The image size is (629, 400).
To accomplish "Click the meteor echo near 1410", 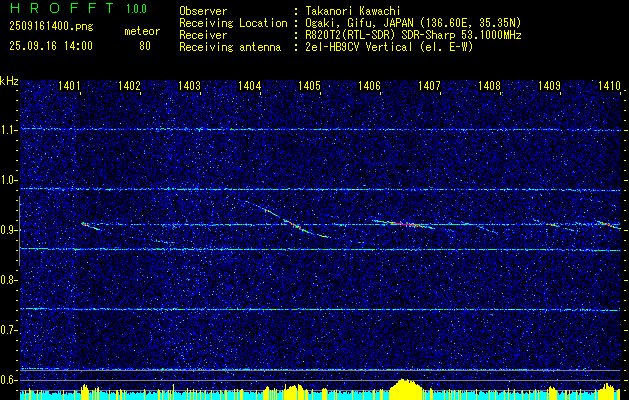I will pyautogui.click(x=609, y=225).
